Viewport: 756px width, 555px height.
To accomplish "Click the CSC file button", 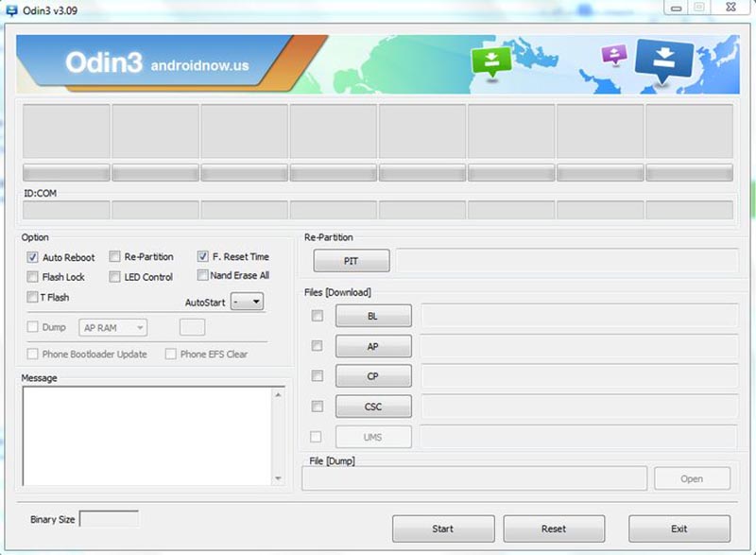I will click(x=373, y=407).
